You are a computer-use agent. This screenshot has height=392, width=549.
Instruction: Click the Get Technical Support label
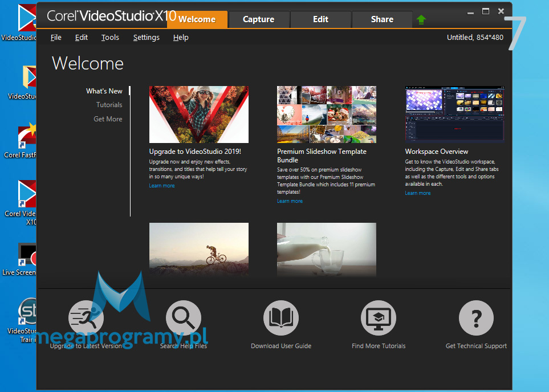click(476, 346)
